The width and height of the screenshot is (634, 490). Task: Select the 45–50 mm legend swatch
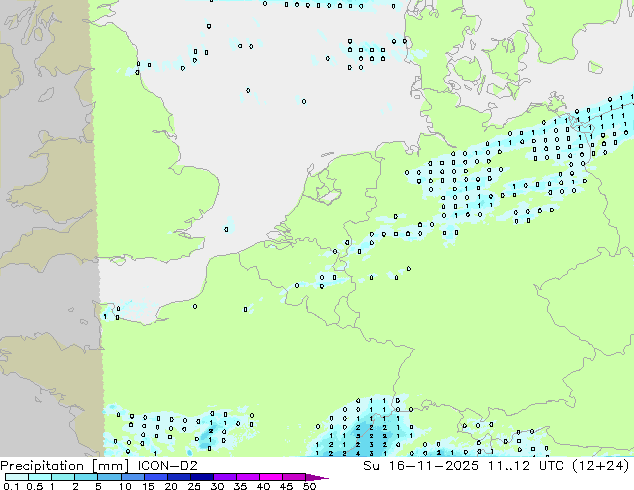[x=294, y=477]
